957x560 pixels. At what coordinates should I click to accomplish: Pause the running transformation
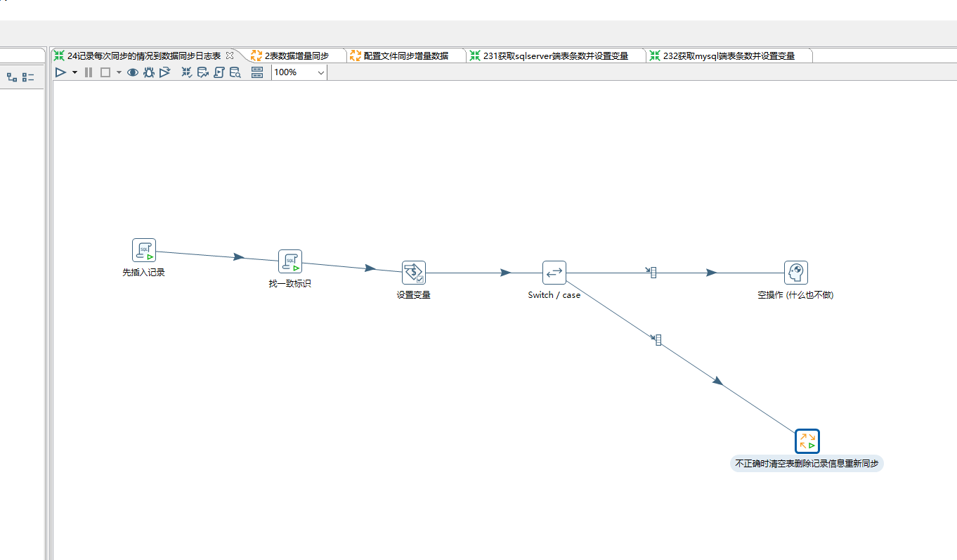pyautogui.click(x=89, y=72)
